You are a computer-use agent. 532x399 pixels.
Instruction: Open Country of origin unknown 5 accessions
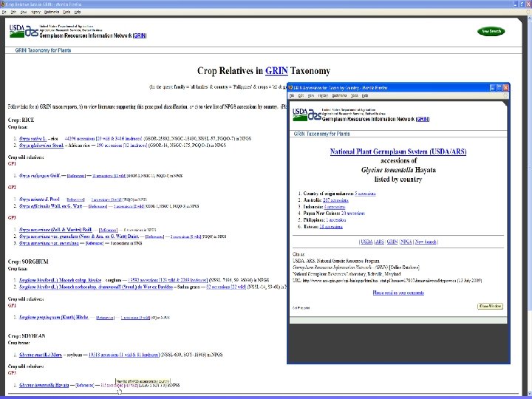pos(365,194)
